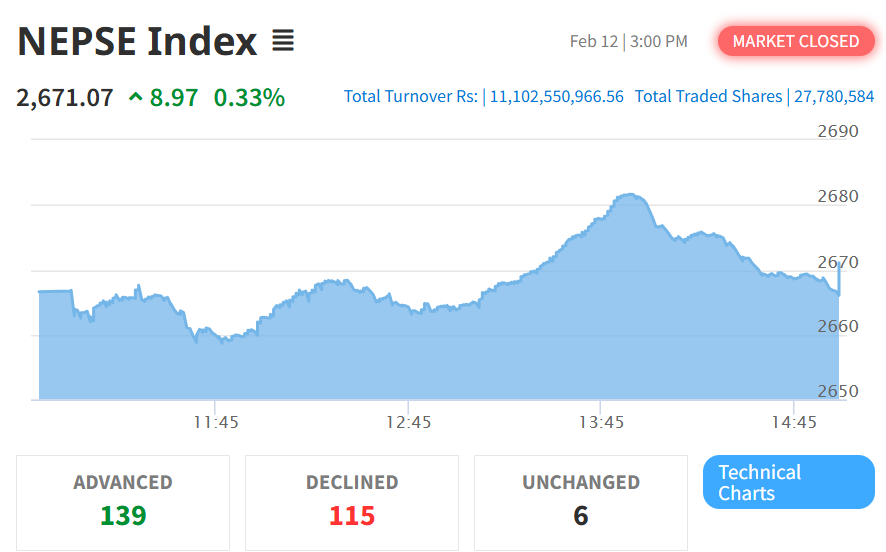Click the NEPSE Index heading
The image size is (886, 552).
click(x=137, y=41)
